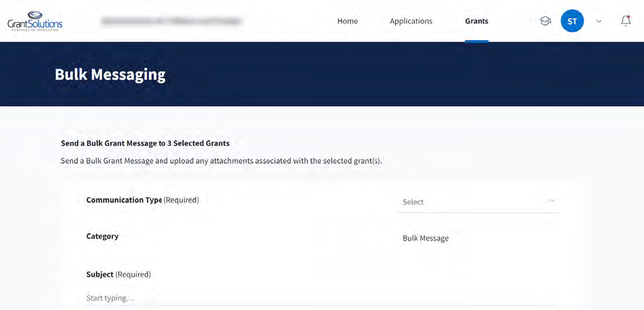Viewport: 644px width, 310px height.
Task: Click the Communication Type dropdown arrow
Action: point(551,201)
